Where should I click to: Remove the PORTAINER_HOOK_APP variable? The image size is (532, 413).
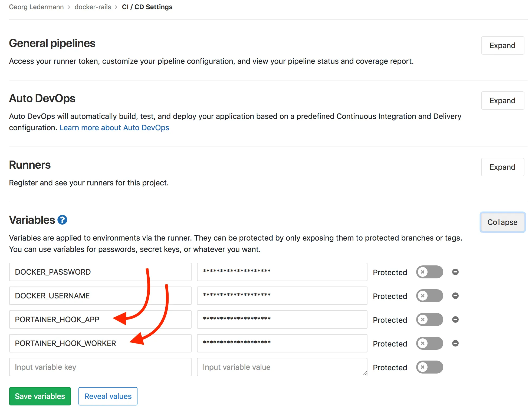[x=455, y=319]
